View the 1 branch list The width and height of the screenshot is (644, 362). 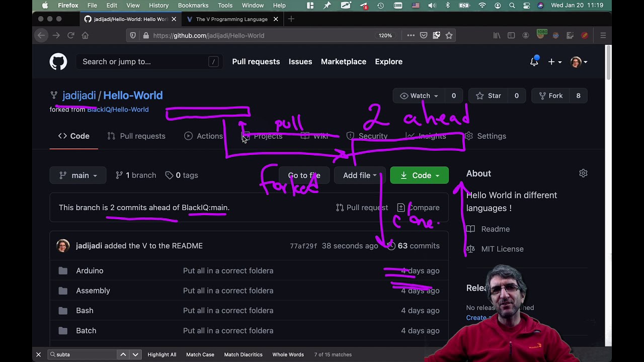click(136, 175)
